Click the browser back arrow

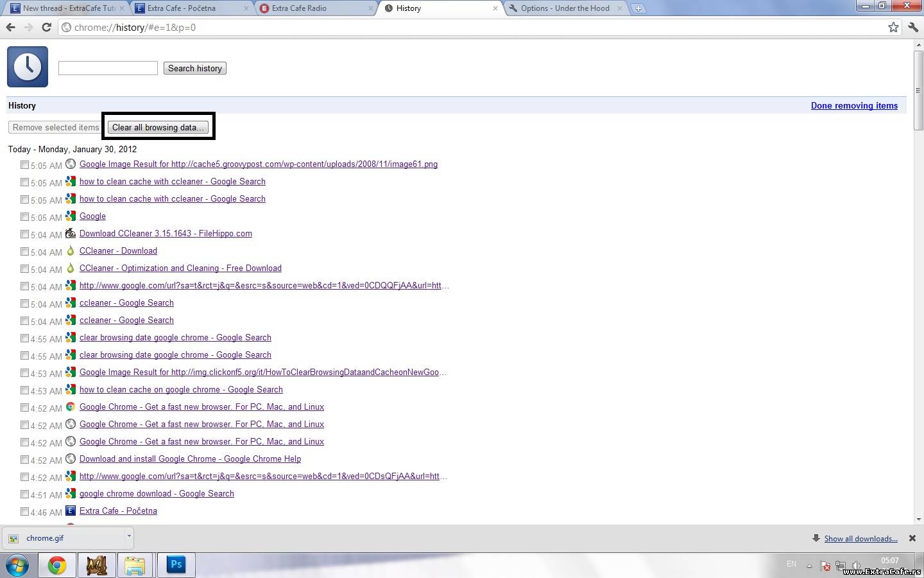10,27
